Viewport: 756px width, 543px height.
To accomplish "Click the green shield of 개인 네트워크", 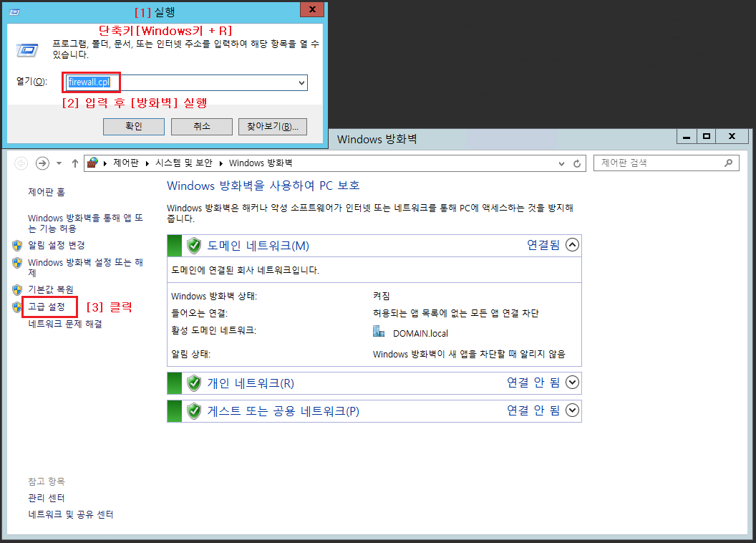I will (x=194, y=383).
